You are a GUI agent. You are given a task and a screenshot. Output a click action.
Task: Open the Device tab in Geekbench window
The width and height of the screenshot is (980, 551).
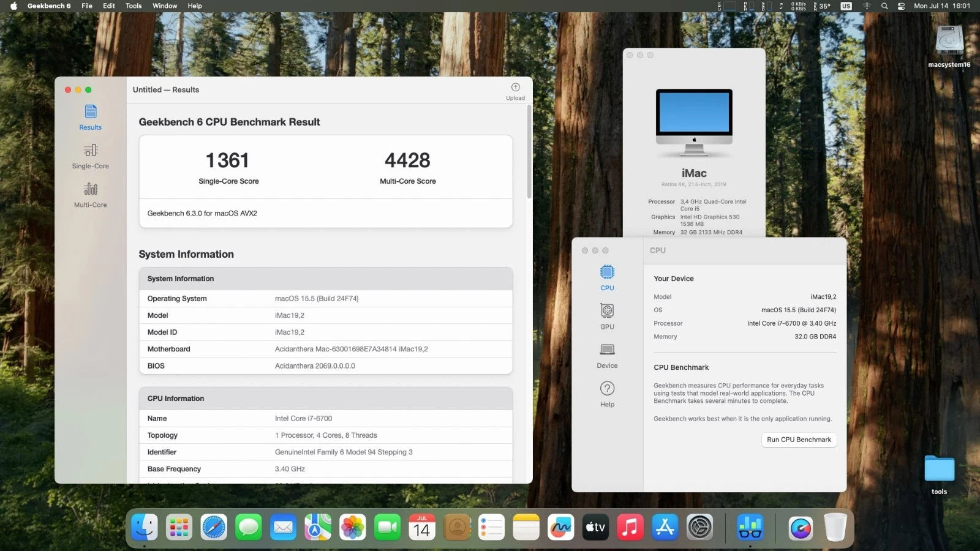tap(607, 356)
